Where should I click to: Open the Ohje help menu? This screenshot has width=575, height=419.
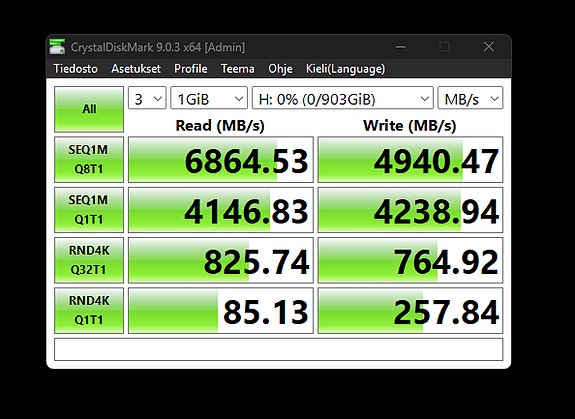280,69
